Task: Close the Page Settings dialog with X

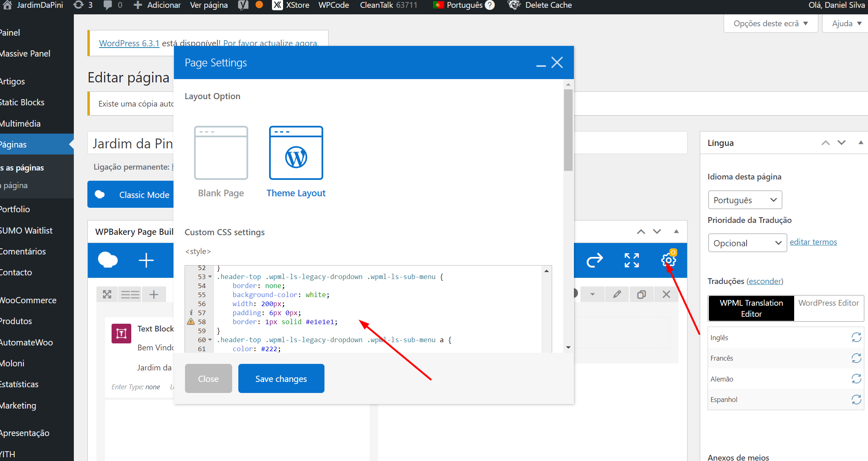Action: point(557,63)
